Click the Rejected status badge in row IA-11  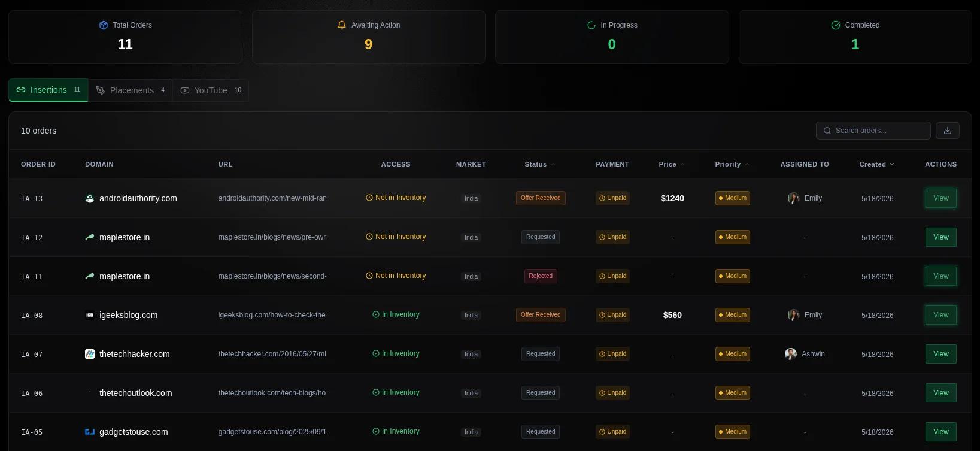point(541,276)
